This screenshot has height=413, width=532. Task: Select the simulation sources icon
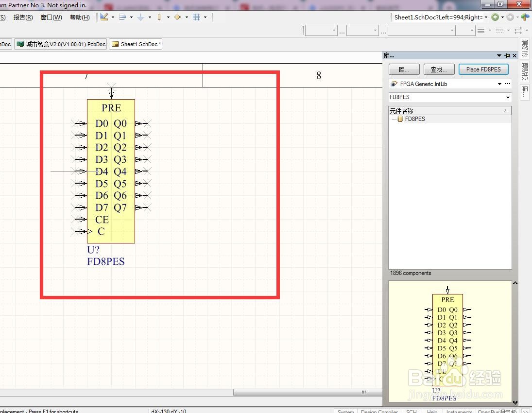[x=177, y=17]
